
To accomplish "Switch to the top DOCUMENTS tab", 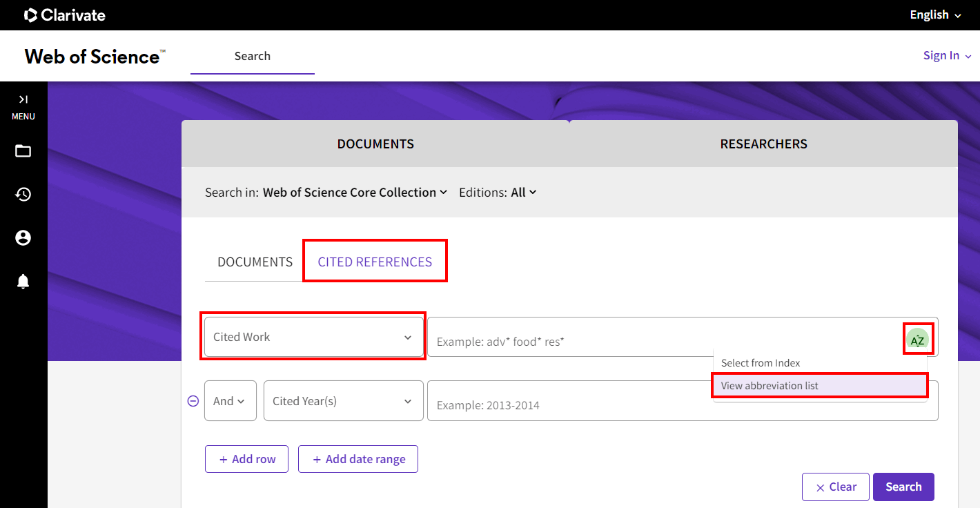I will (x=375, y=144).
